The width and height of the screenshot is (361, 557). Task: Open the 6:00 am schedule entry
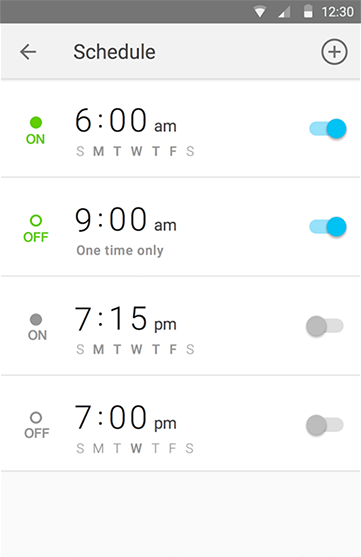(x=180, y=129)
